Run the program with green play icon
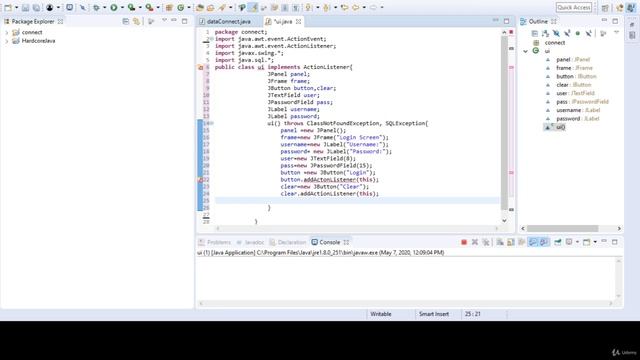 pos(114,7)
